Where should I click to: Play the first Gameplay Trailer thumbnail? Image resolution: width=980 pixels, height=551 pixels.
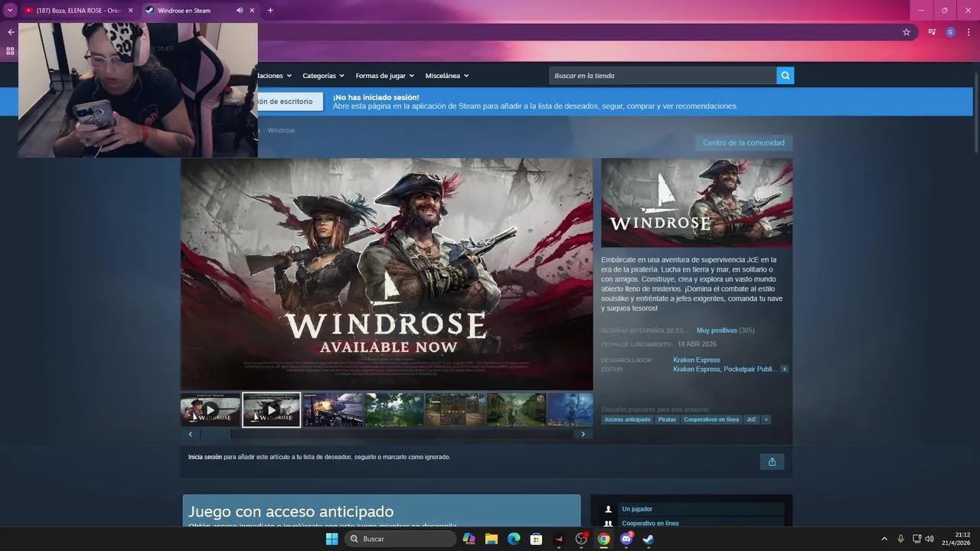[211, 409]
